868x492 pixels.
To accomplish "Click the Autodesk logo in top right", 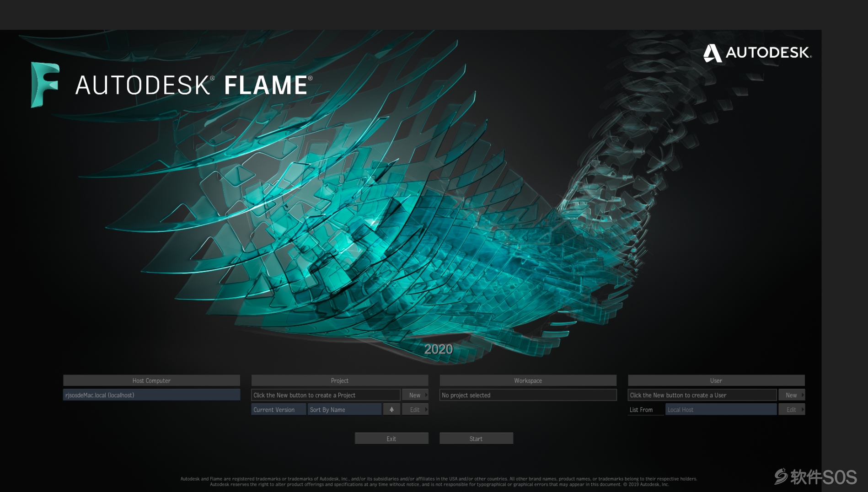I will coord(757,53).
